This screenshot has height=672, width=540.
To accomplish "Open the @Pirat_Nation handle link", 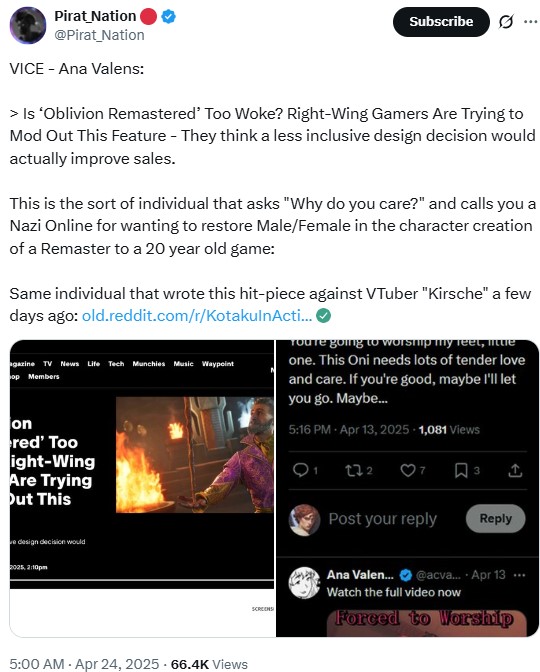I will [x=99, y=35].
